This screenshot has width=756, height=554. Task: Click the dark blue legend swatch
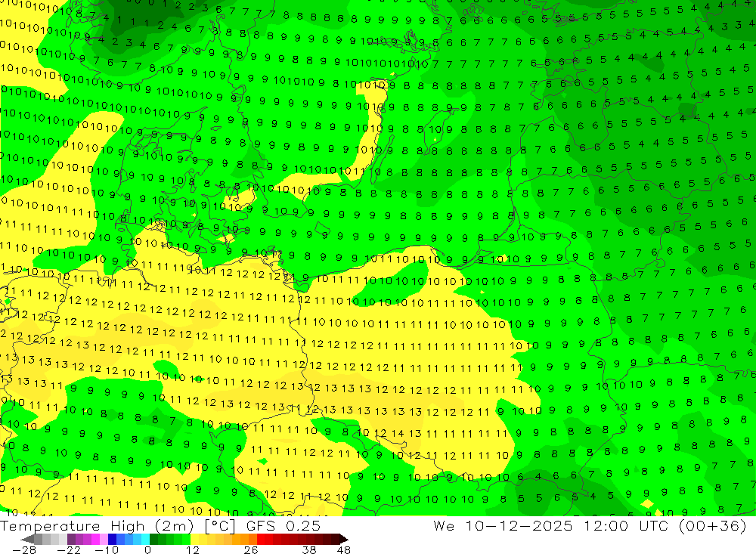click(x=112, y=539)
